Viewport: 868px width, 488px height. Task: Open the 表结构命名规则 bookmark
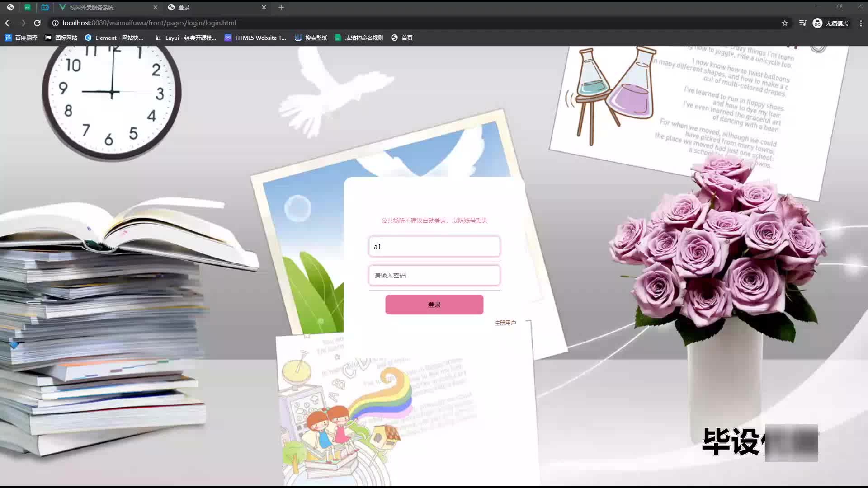point(359,38)
